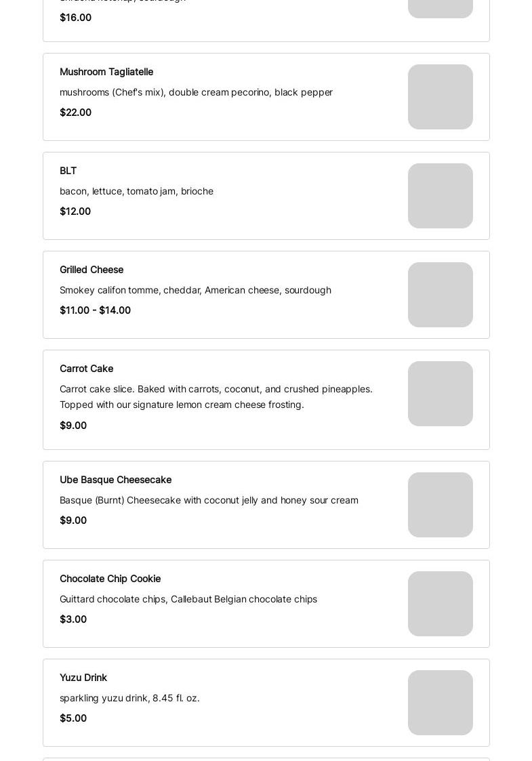Click the Chocolate Chip Cookie thumbnail

pos(440,604)
